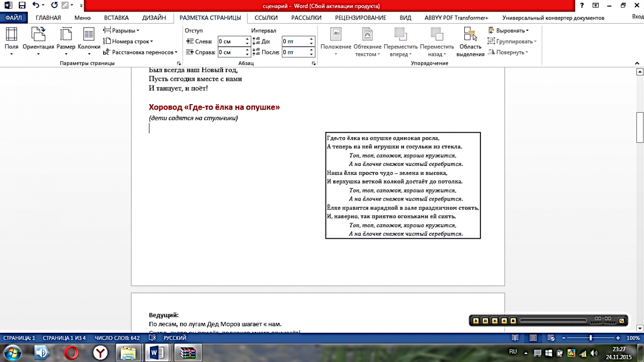Open the Обтекание текстом wrap text button
The height and width of the screenshot is (362, 644).
point(368,42)
